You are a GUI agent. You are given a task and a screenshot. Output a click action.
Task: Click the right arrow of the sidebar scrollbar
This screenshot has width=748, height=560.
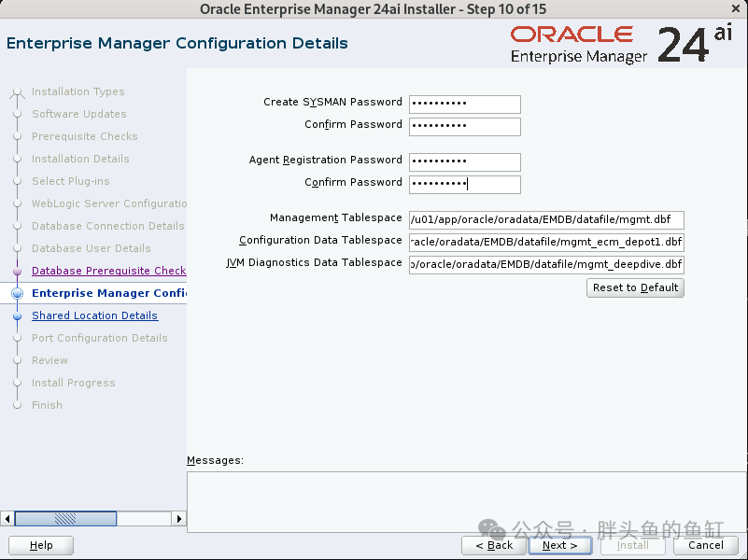[x=179, y=519]
